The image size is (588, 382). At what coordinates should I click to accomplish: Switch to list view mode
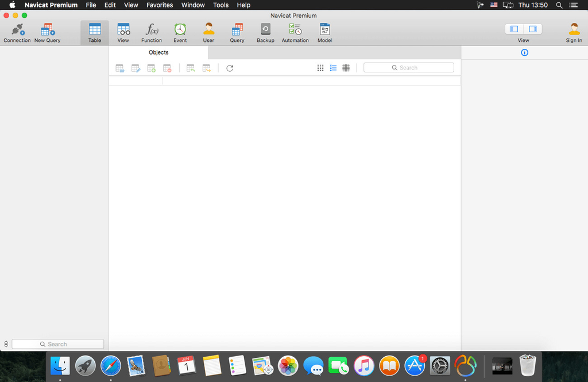click(x=333, y=68)
